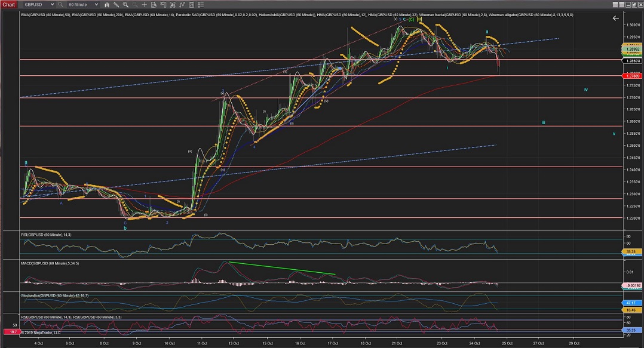The width and height of the screenshot is (644, 348).
Task: Select the cyan 'b' wave label
Action: pos(125,228)
